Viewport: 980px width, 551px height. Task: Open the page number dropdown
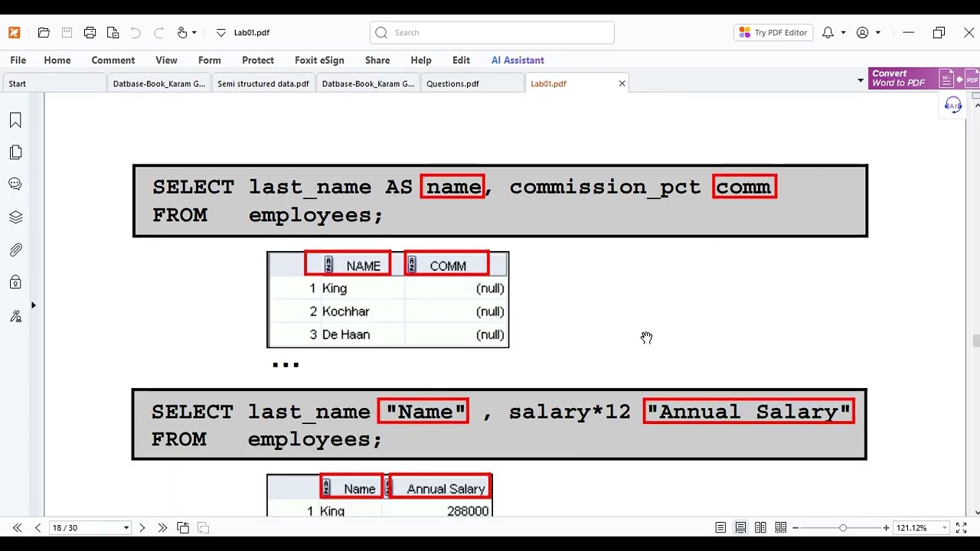click(x=126, y=528)
